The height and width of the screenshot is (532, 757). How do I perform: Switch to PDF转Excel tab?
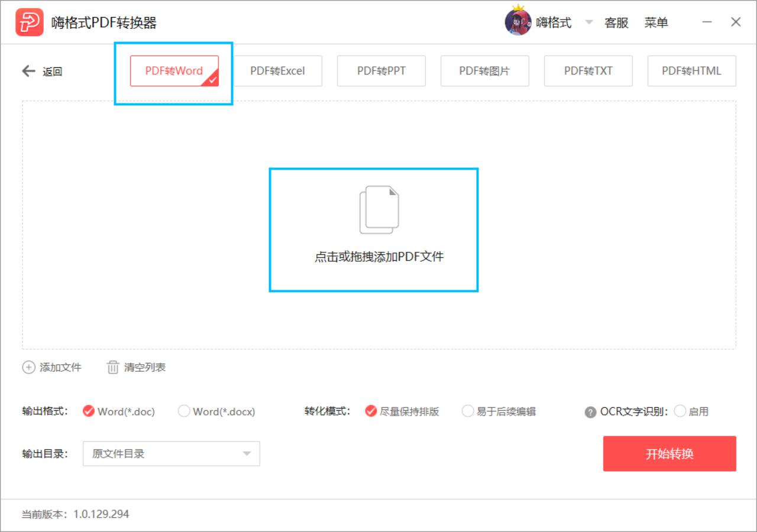278,71
